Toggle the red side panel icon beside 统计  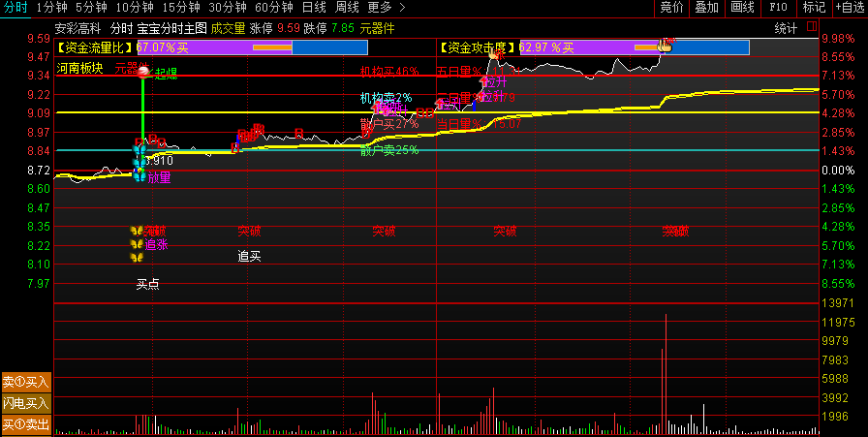(812, 26)
